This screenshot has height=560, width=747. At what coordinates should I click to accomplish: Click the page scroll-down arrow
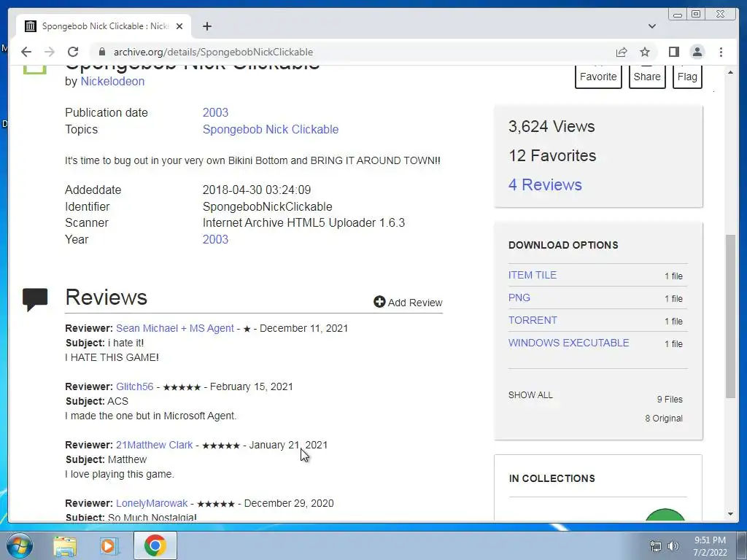pos(730,514)
